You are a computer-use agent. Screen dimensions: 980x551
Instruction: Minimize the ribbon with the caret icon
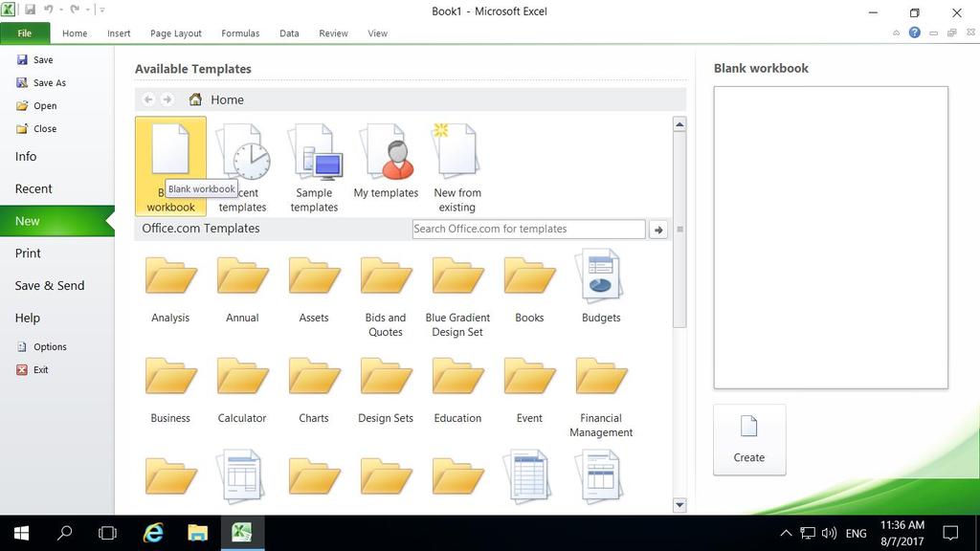point(896,33)
